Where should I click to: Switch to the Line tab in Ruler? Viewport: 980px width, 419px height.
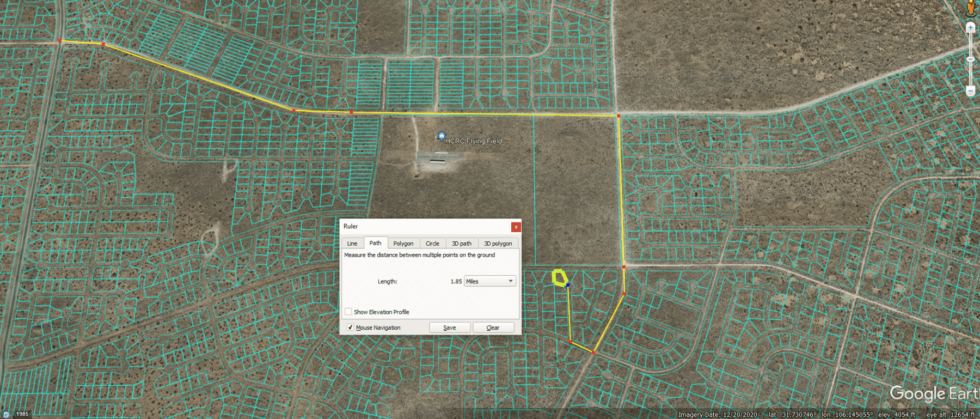tap(352, 244)
